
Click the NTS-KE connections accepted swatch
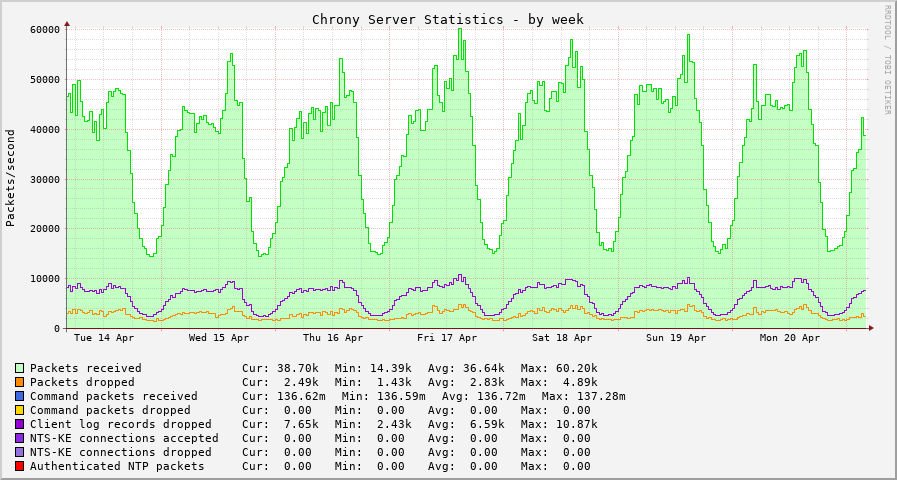[20, 438]
